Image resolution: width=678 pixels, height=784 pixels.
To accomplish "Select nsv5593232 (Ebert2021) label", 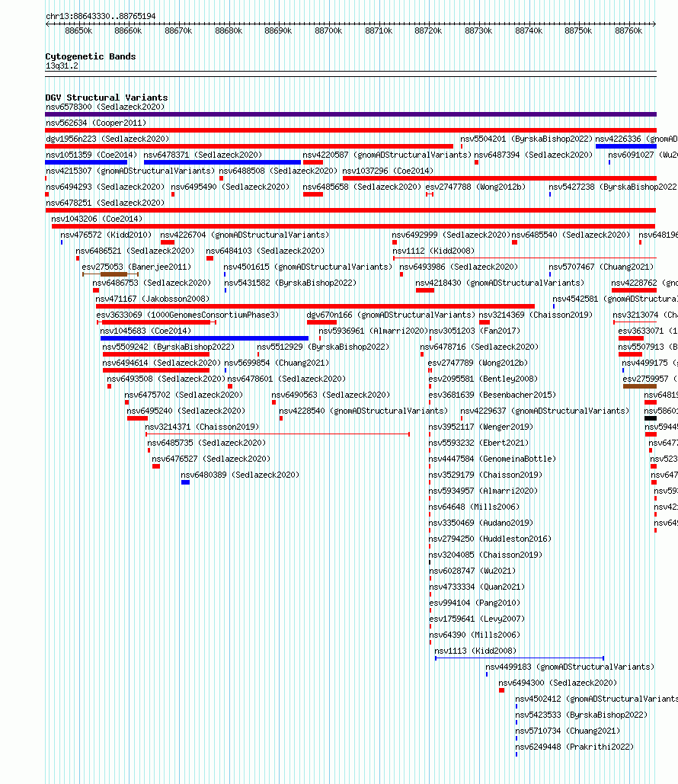I will coord(478,443).
